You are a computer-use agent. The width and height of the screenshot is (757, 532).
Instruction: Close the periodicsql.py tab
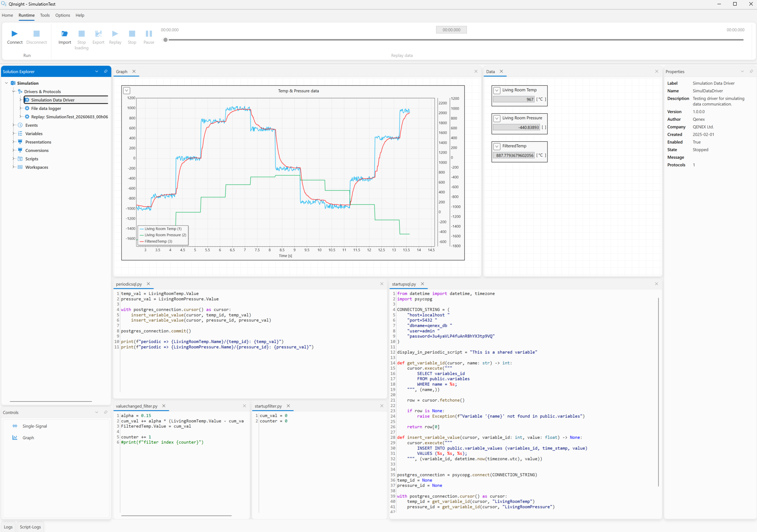[x=148, y=284]
